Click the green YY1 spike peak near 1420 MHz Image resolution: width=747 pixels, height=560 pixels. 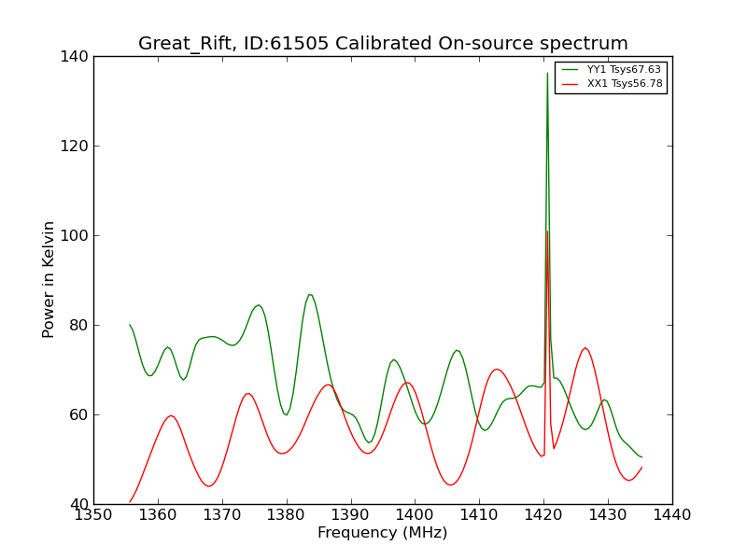point(547,74)
